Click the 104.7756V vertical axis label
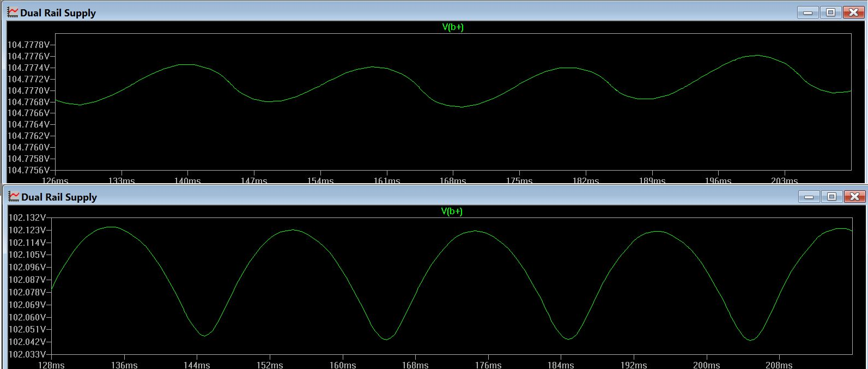Viewport: 868px width, 369px height. point(28,170)
